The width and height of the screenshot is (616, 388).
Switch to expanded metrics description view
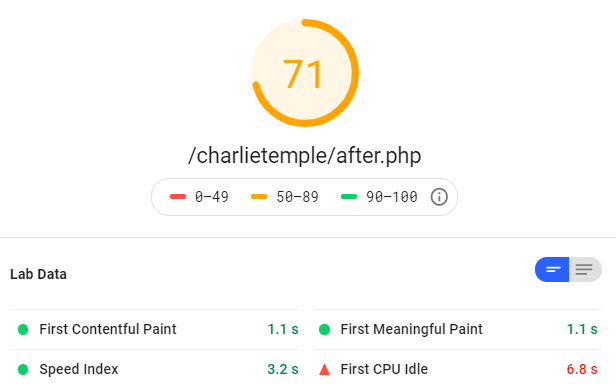coord(585,269)
